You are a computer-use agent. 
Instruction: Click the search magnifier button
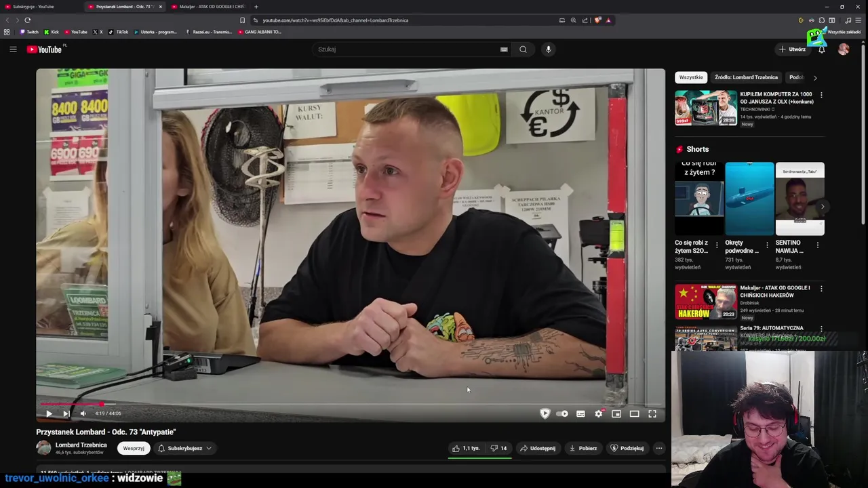pos(523,49)
